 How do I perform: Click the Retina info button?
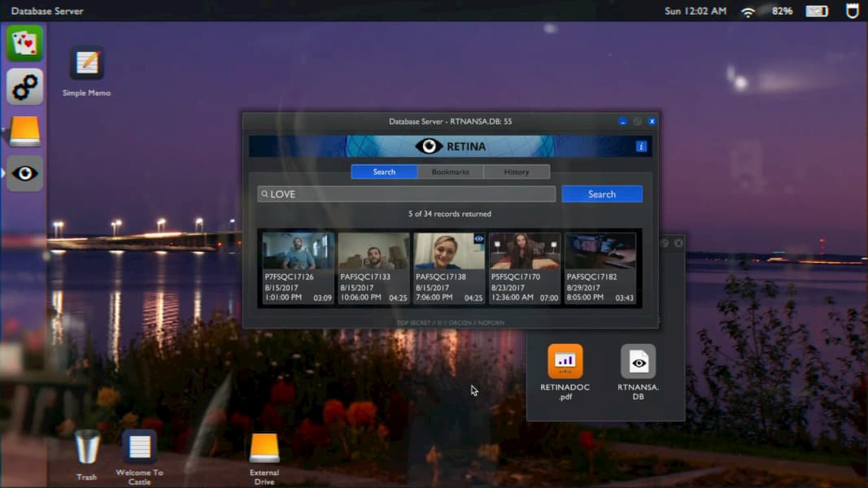pyautogui.click(x=641, y=146)
